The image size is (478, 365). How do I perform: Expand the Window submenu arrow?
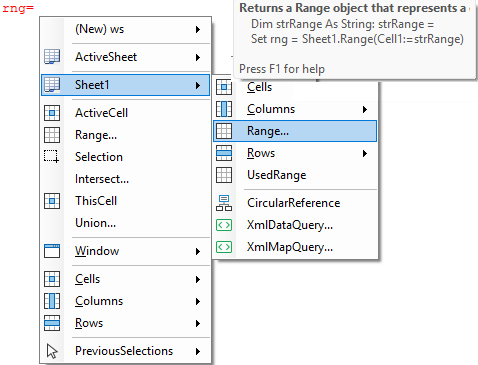point(198,251)
